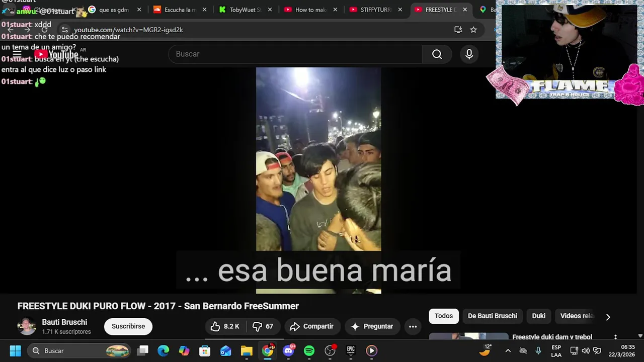Open the ESP LAA language indicator
Viewport: 644px width, 362px height.
pos(556,350)
